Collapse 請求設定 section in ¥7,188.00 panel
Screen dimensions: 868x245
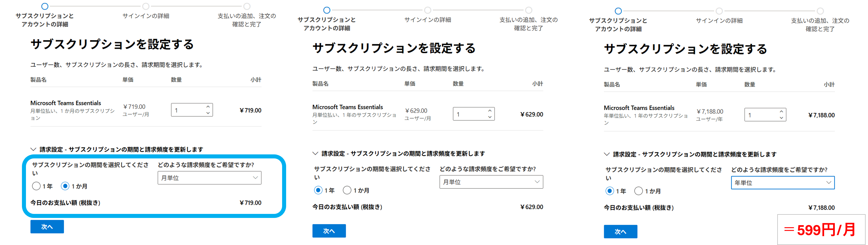607,154
